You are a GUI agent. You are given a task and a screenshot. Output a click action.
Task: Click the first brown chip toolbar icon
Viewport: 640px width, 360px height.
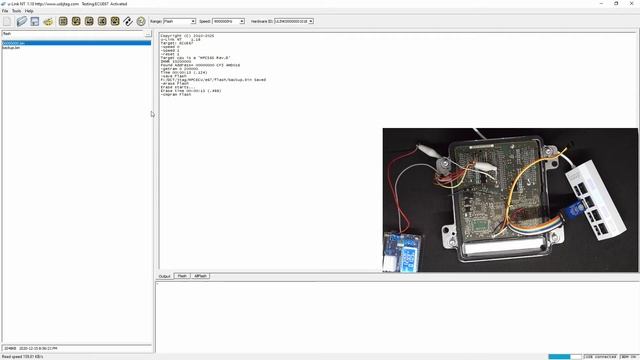pyautogui.click(x=63, y=21)
